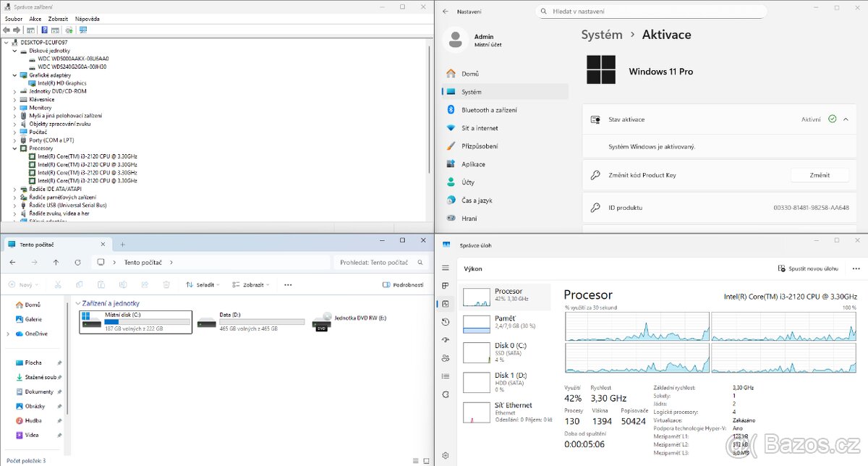Click the Delete icon in File Explorer toolbar
Screen dimensions: 868x466
(166, 284)
